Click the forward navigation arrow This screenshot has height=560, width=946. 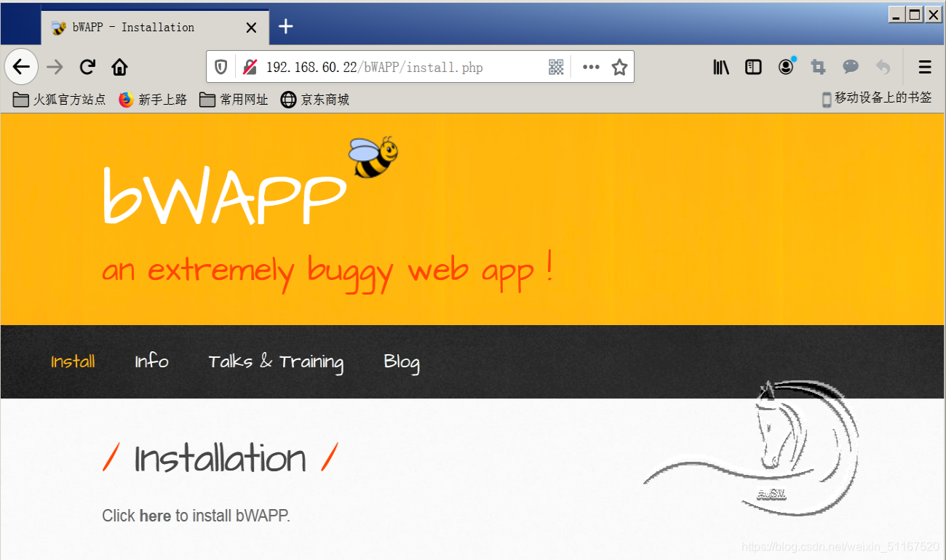coord(55,68)
